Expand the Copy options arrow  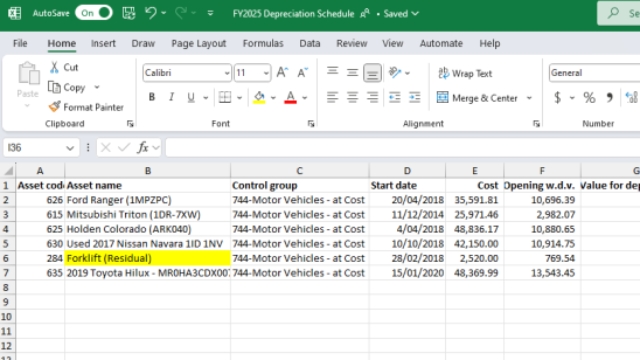click(97, 87)
